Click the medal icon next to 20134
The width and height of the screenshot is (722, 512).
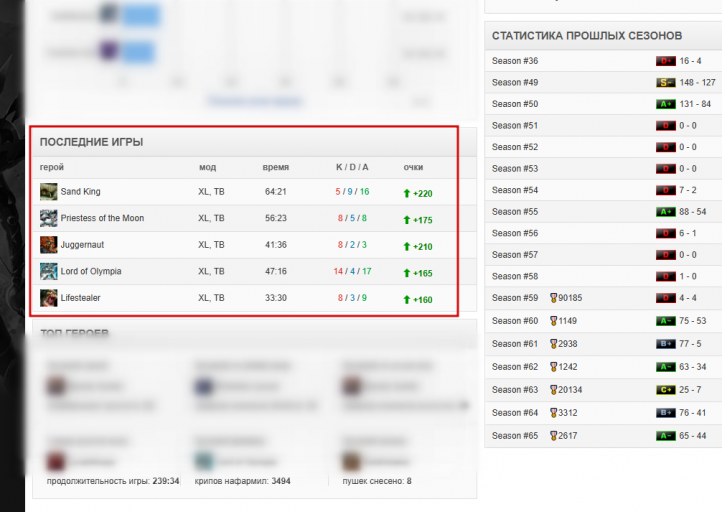[x=553, y=390]
